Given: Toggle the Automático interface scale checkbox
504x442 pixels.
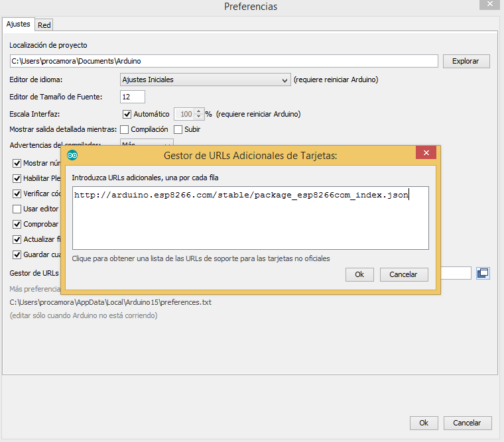Looking at the screenshot, I should click(127, 115).
